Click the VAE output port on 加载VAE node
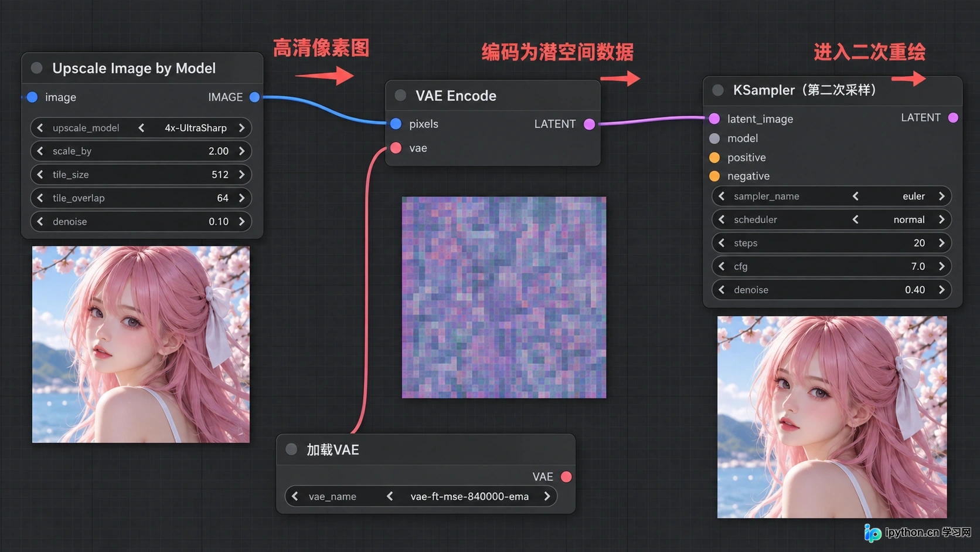 point(566,477)
